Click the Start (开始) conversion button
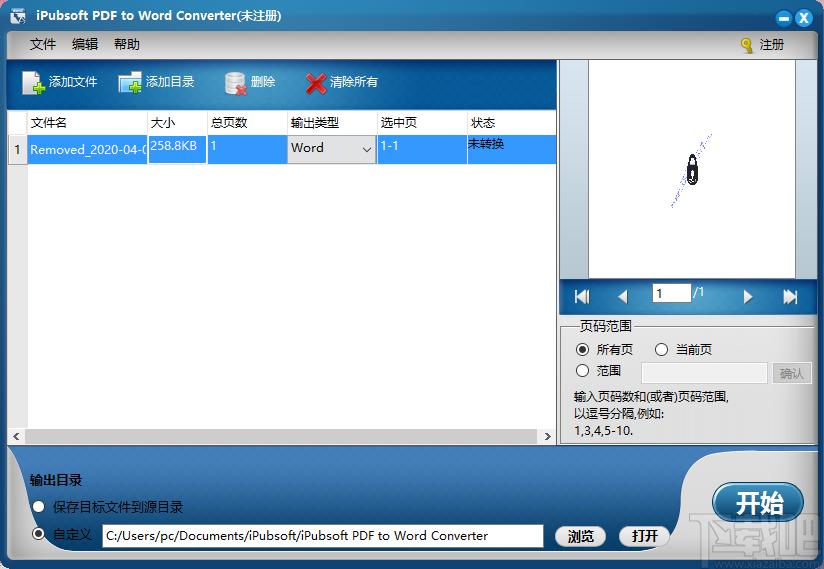 pos(758,502)
